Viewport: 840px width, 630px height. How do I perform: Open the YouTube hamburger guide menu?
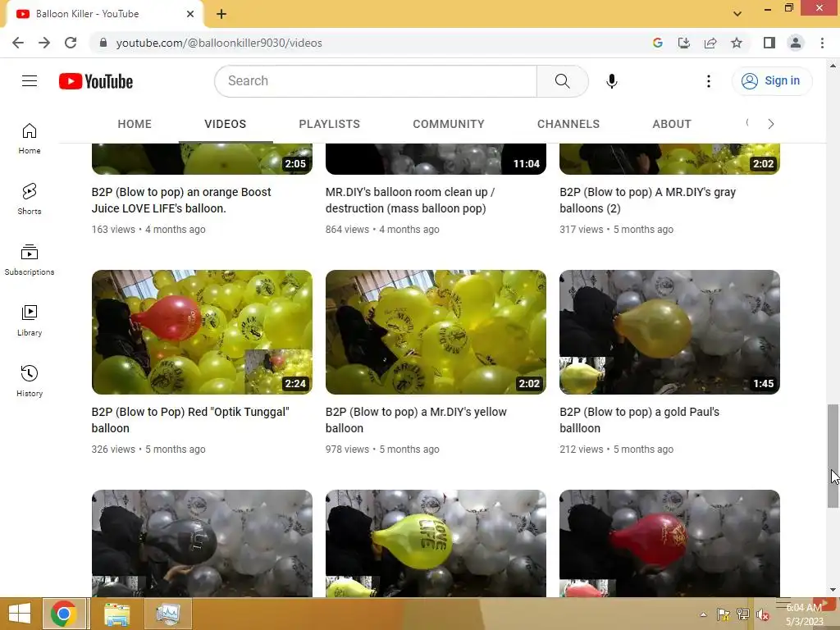[30, 81]
